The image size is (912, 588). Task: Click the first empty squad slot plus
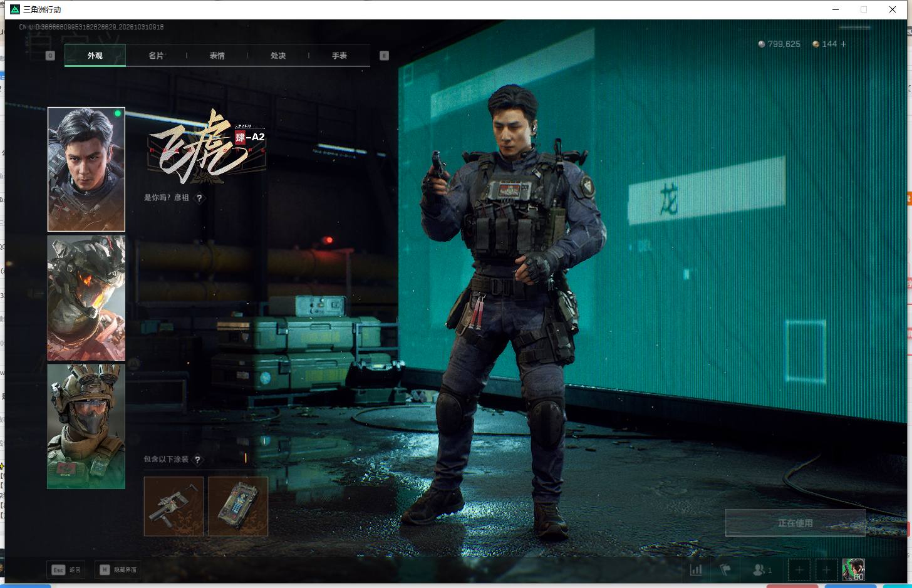[799, 570]
